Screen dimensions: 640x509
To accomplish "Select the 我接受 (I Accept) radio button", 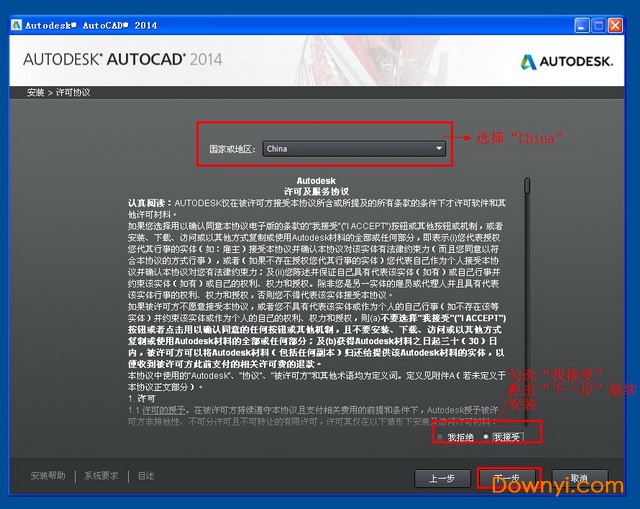I will pyautogui.click(x=487, y=437).
